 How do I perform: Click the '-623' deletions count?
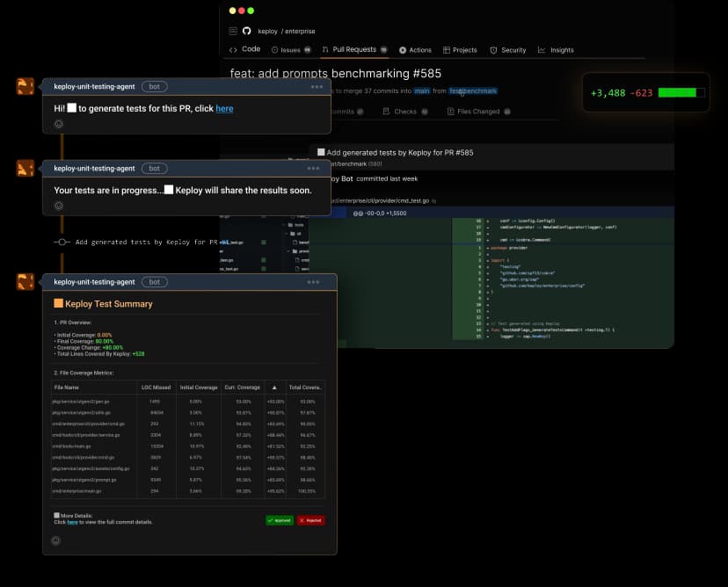point(641,93)
